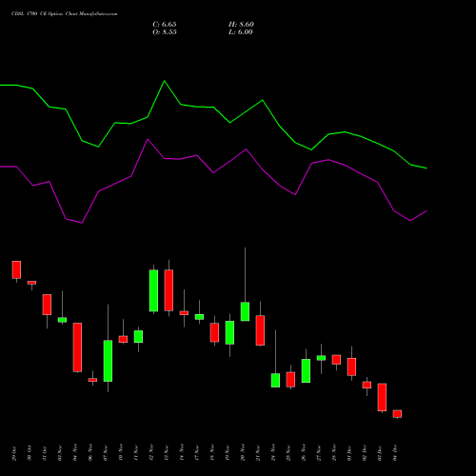Select the low price value L: 6.00
Viewport: 476px width, 476px height.
[241, 32]
